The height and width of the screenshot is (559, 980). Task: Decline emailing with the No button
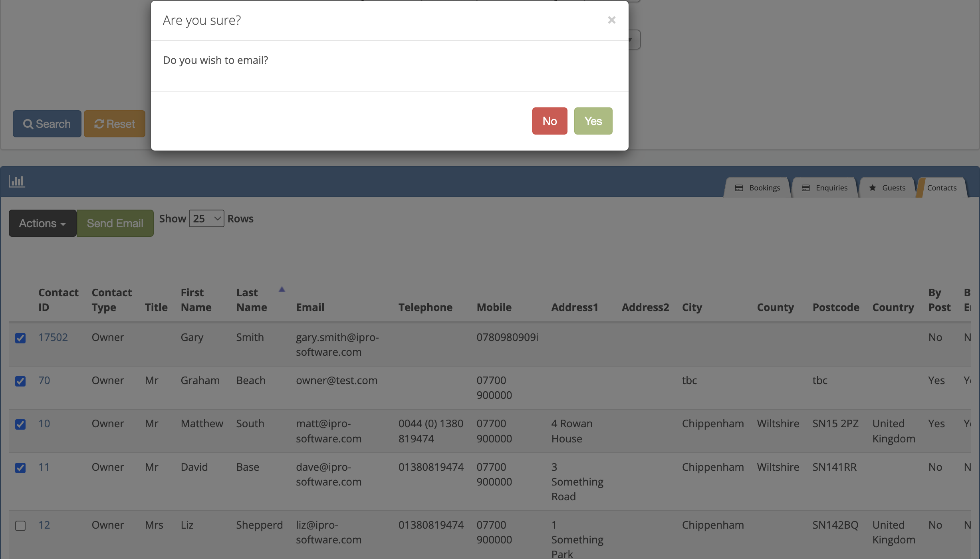click(x=550, y=121)
